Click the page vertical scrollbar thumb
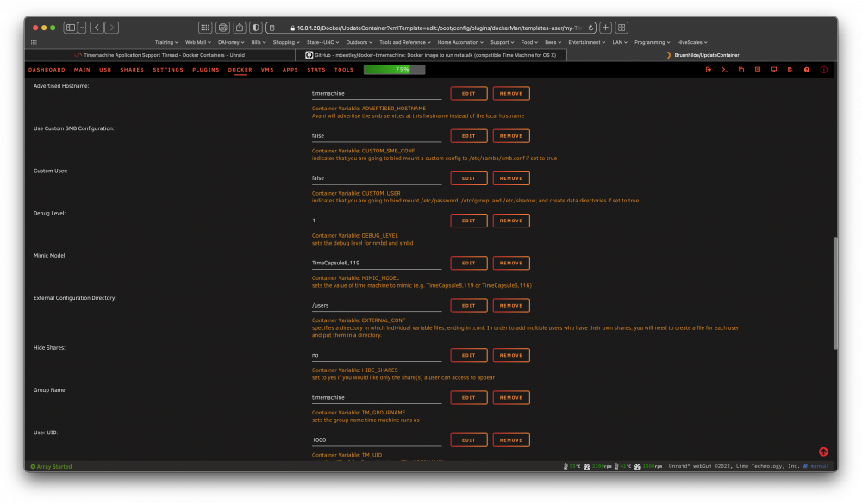 [835, 293]
